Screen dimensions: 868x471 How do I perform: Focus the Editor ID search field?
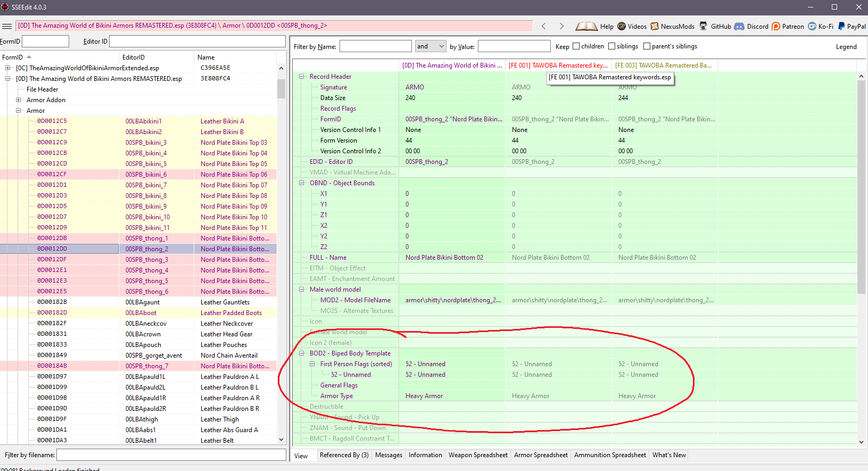[x=197, y=42]
